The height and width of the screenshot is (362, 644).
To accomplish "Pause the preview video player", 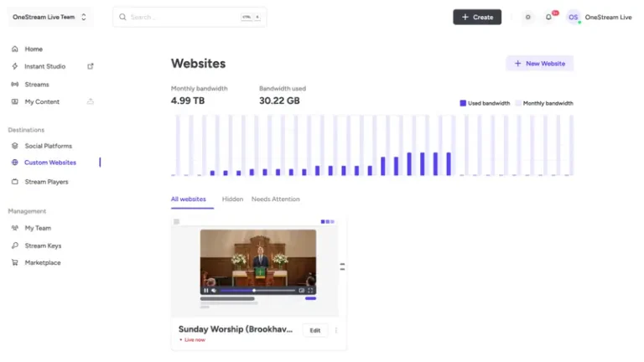I will tap(206, 291).
